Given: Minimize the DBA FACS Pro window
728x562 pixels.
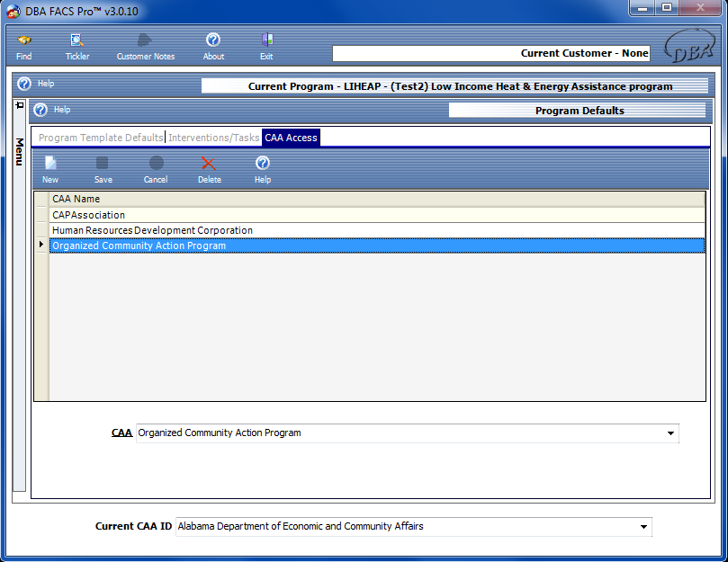Looking at the screenshot, I should 643,8.
